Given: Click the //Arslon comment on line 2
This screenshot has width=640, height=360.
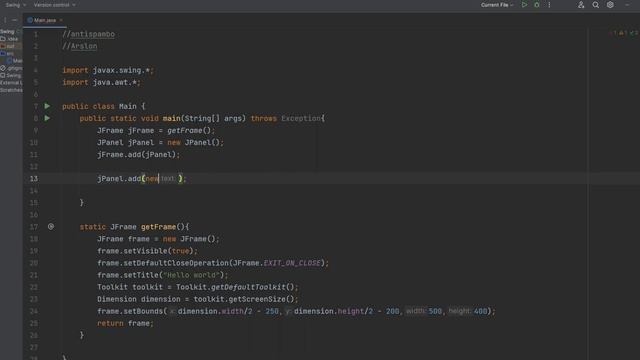Looking at the screenshot, I should pyautogui.click(x=80, y=46).
